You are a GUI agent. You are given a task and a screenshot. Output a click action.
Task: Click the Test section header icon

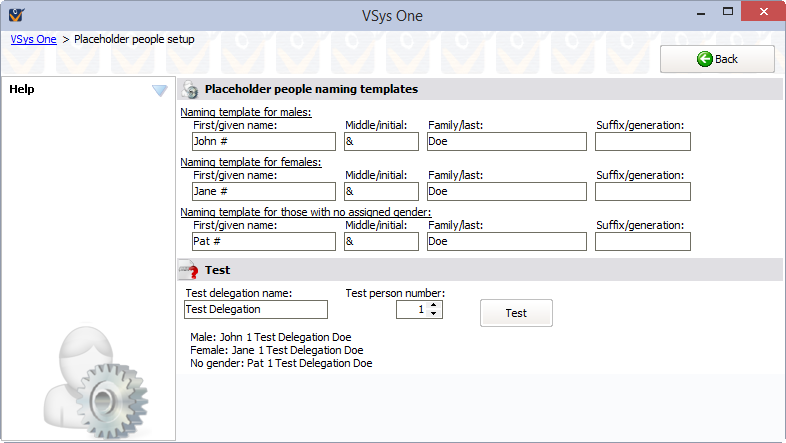tap(187, 270)
